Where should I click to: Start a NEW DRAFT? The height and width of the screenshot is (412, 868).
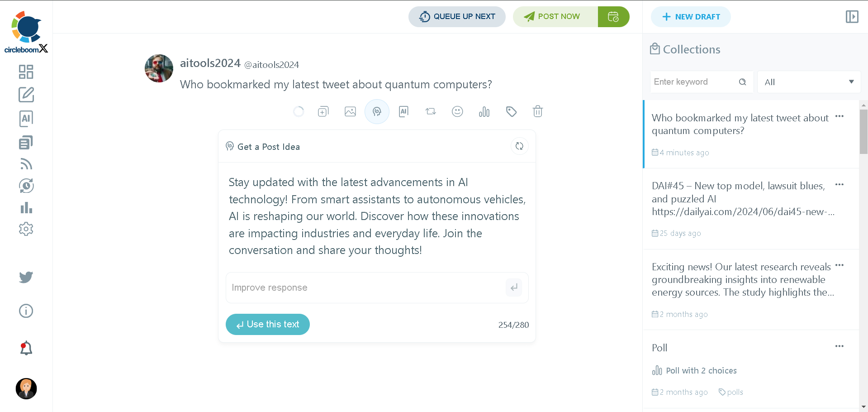point(691,16)
